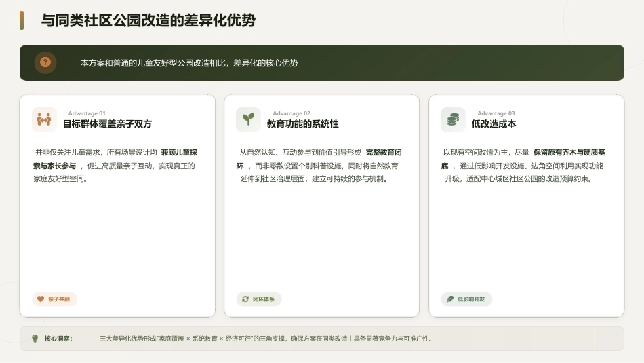Click the 亲子共融 tag
Viewport: 644px width, 363px height.
54,299
